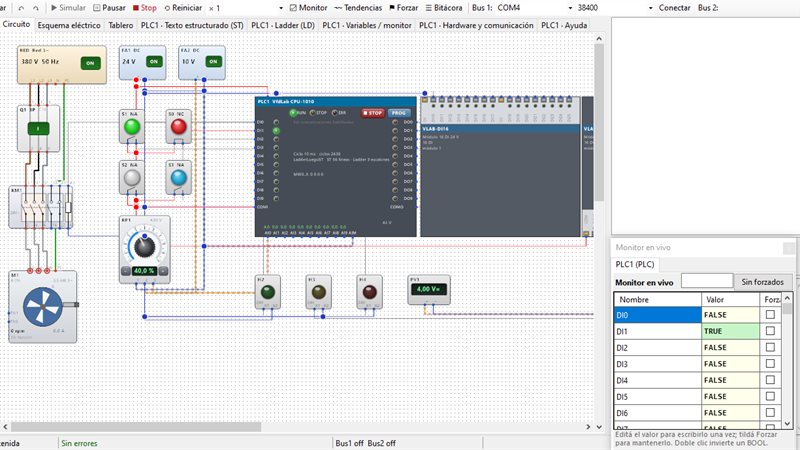Click the Sin forzados button
Viewport: 800px width, 450px height.
[x=763, y=282]
